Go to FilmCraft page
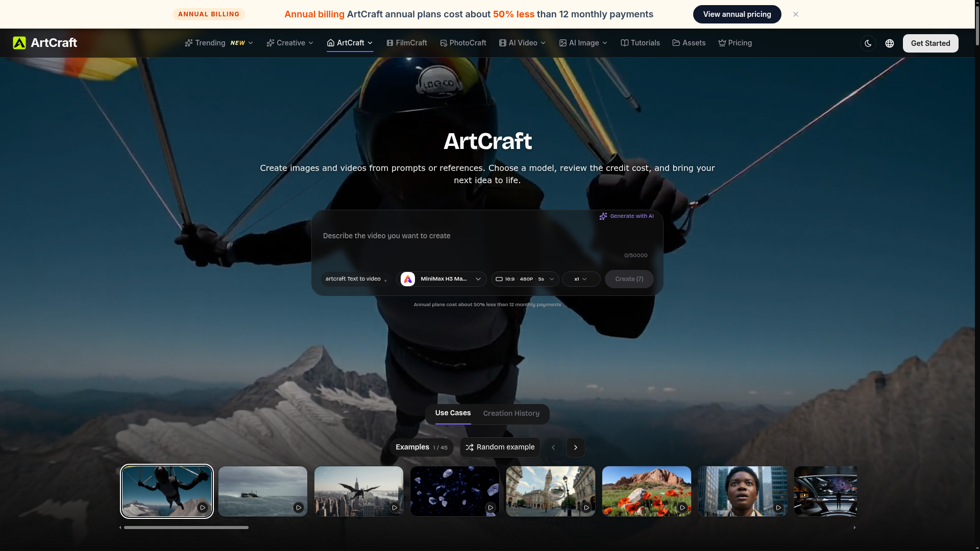Image resolution: width=980 pixels, height=551 pixels. [407, 43]
